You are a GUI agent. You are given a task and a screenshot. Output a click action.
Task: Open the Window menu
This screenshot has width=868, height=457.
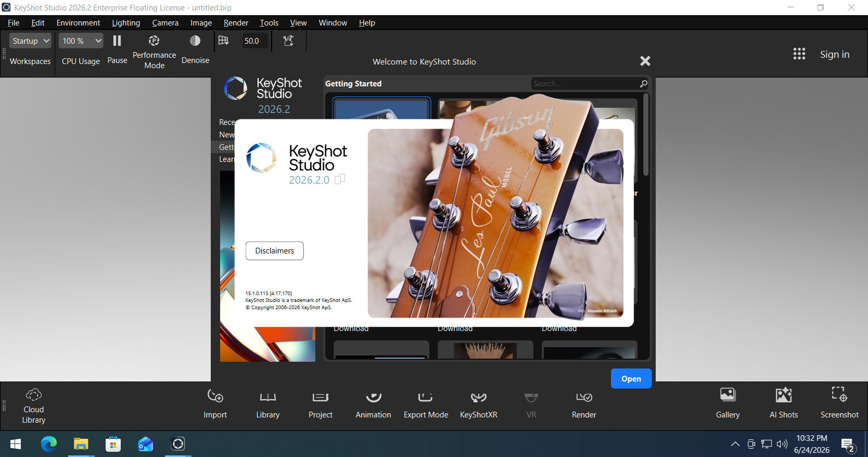[x=333, y=23]
